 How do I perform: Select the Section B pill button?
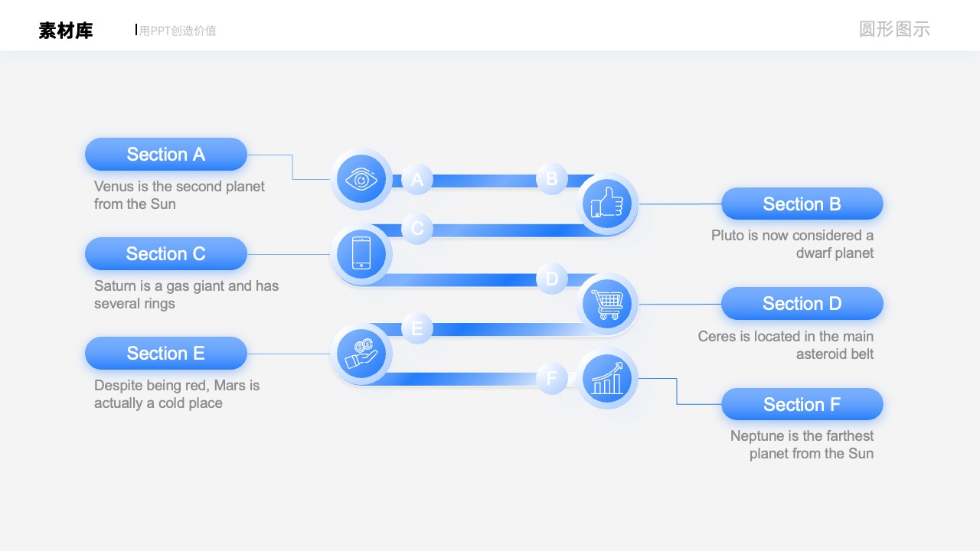pos(802,204)
